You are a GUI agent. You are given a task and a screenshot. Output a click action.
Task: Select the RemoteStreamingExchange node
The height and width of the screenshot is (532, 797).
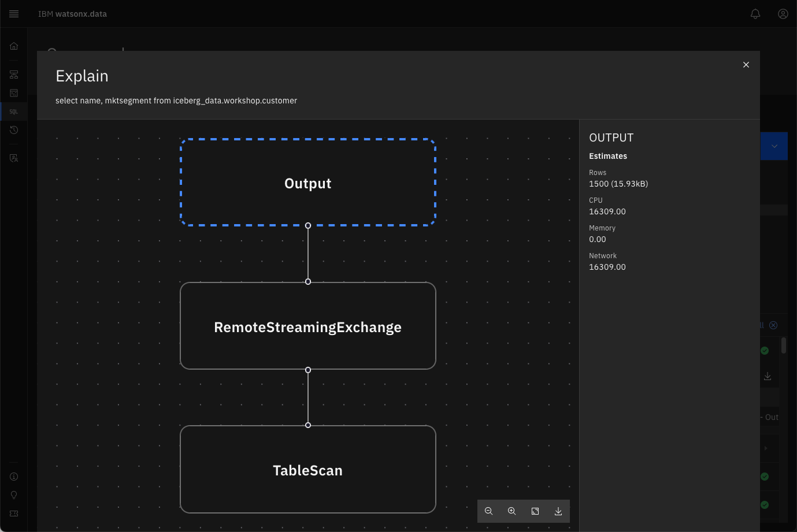(x=308, y=326)
